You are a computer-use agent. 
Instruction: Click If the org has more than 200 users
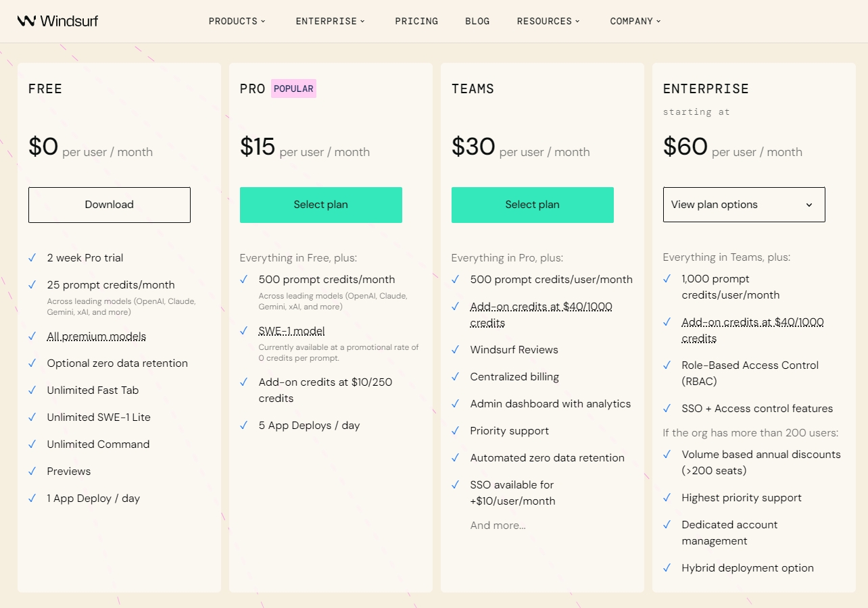750,433
